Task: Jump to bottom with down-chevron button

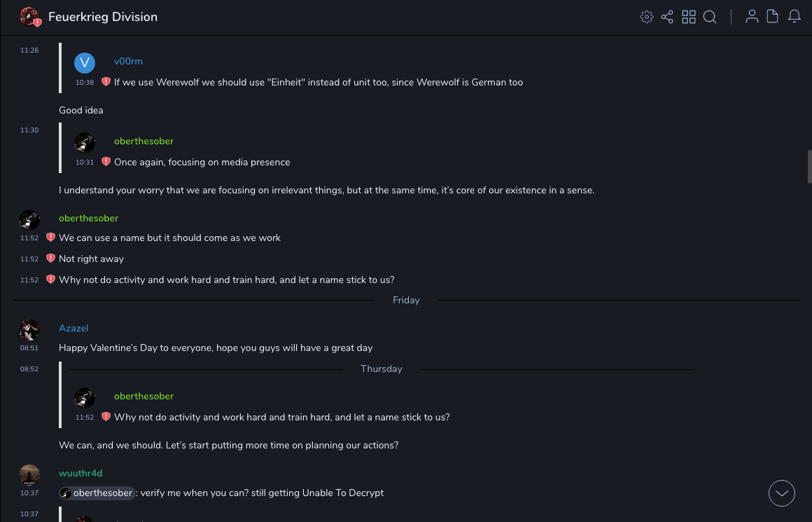Action: click(x=782, y=493)
